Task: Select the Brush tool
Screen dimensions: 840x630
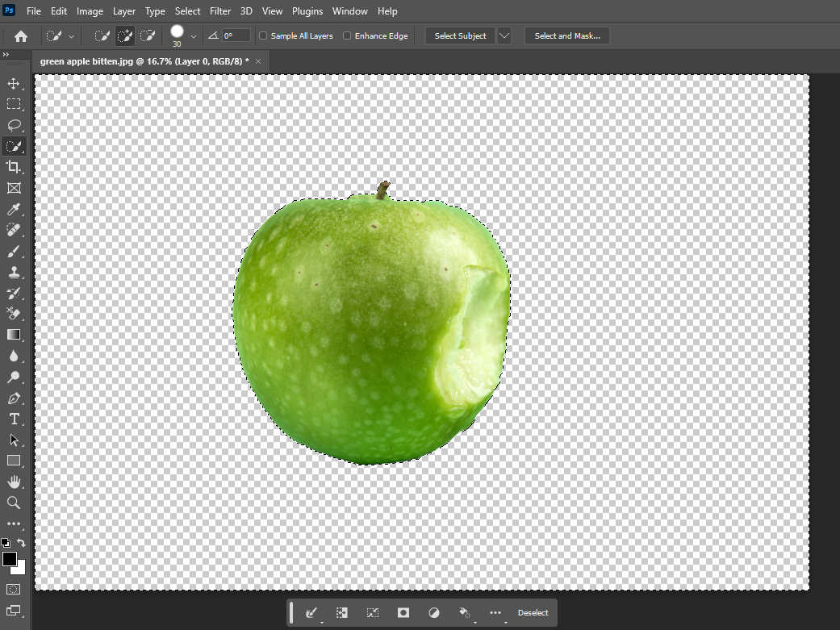Action: click(x=14, y=251)
